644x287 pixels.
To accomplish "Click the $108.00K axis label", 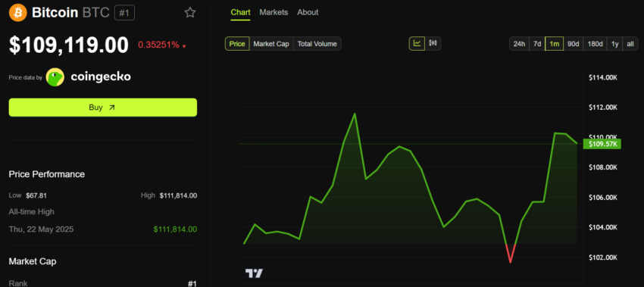I will pyautogui.click(x=602, y=167).
